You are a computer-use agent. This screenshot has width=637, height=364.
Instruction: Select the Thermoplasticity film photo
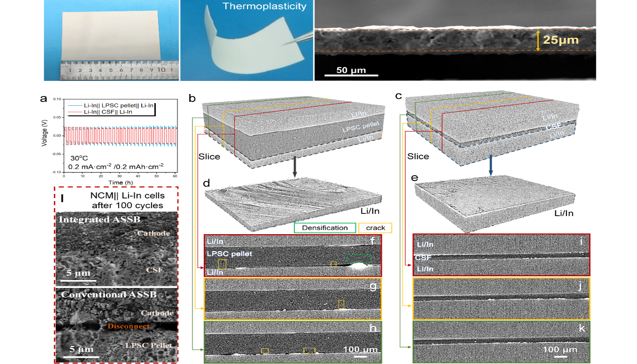pyautogui.click(x=246, y=40)
